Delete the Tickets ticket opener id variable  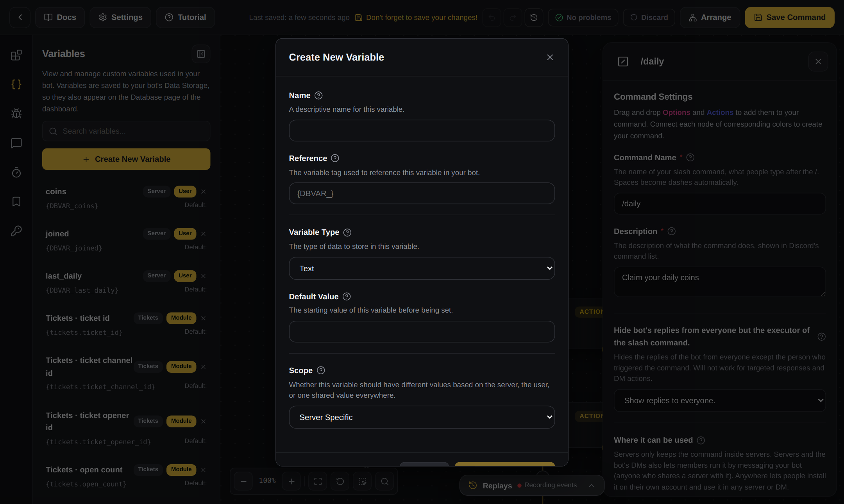point(203,421)
